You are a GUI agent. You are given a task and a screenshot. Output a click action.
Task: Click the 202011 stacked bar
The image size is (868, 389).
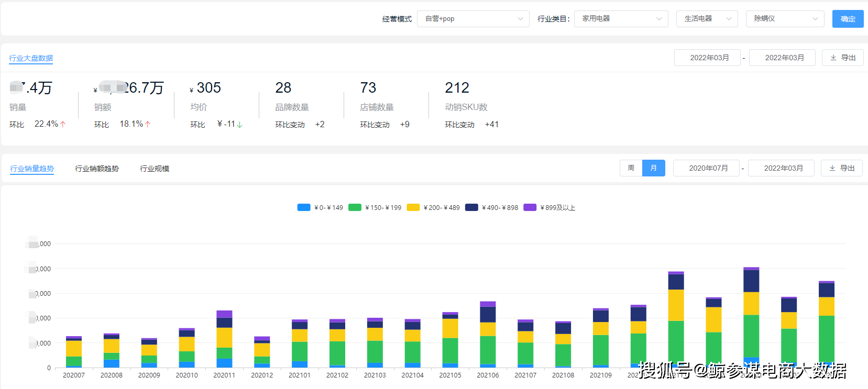[x=224, y=339]
